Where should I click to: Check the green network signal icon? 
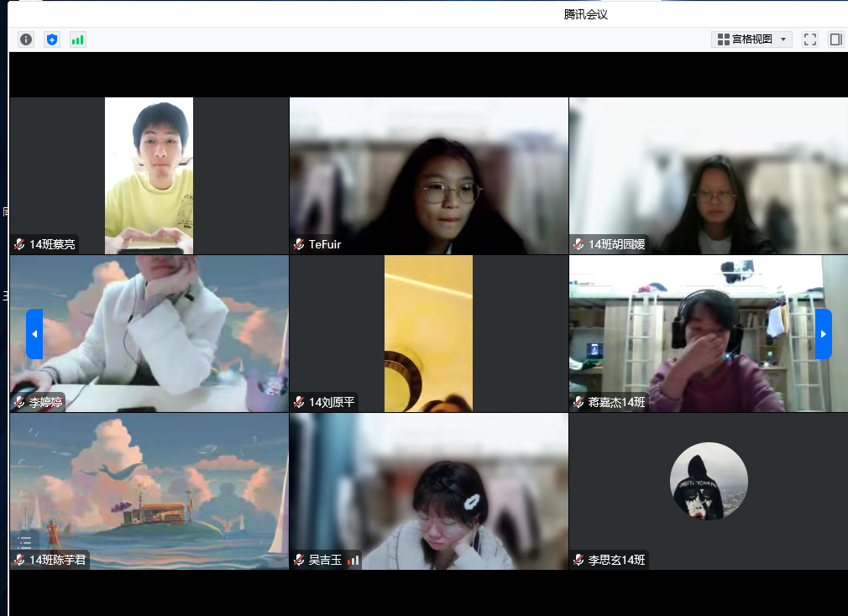tap(77, 39)
